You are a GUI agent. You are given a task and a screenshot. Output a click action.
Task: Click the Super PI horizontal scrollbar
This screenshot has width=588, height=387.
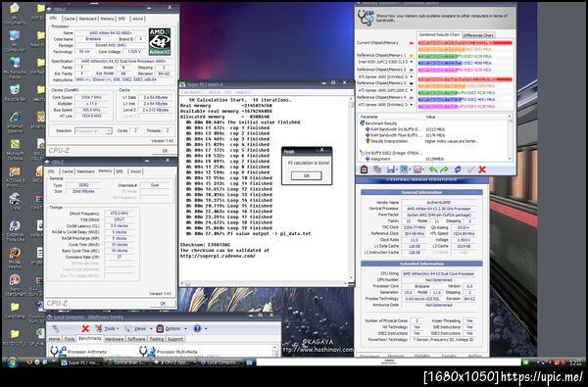(x=266, y=283)
